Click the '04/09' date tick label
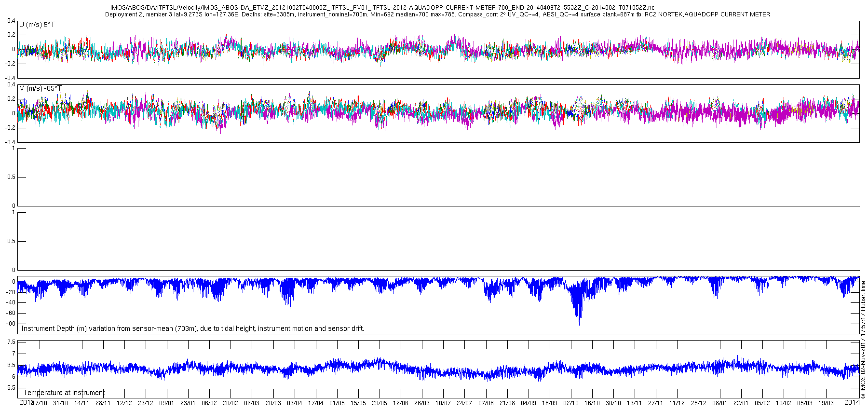The width and height of the screenshot is (868, 410). pos(529,403)
